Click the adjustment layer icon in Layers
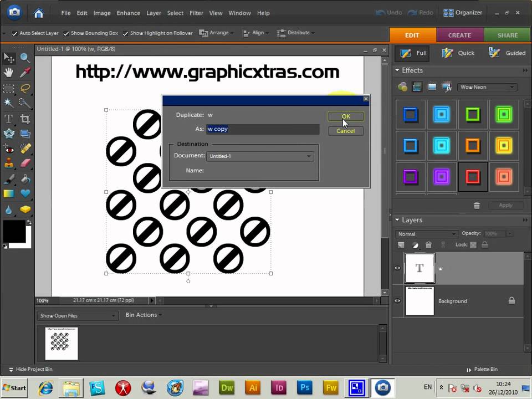Image resolution: width=532 pixels, height=399 pixels. [415, 244]
